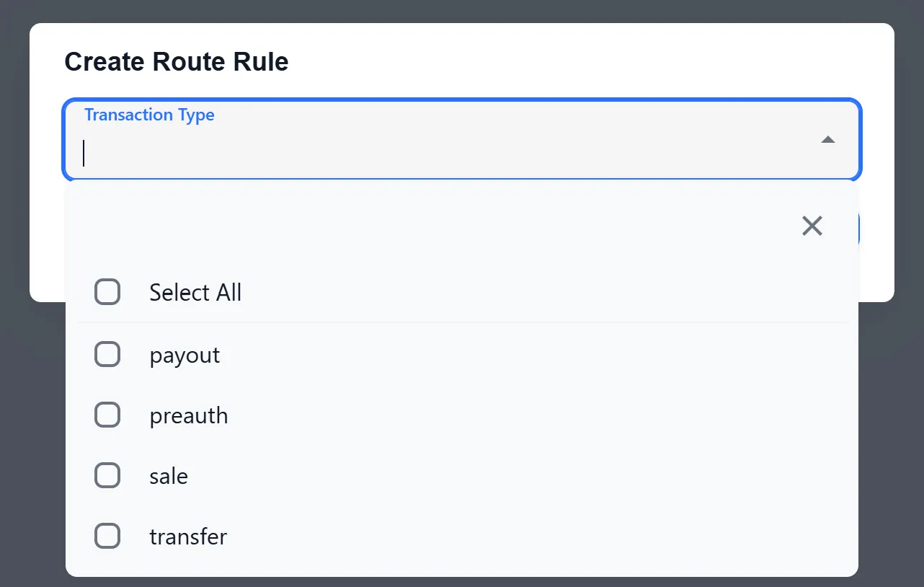The height and width of the screenshot is (587, 924).
Task: Close the options list with the X icon
Action: pos(812,226)
